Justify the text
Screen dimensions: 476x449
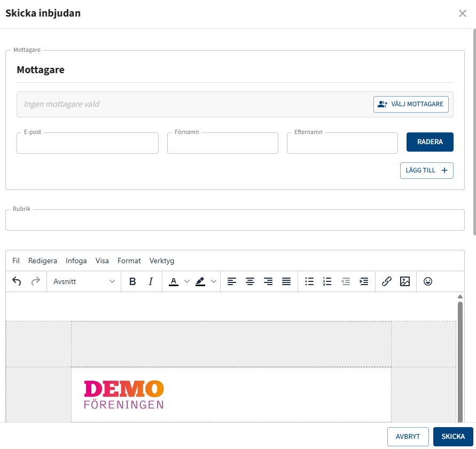coord(286,281)
